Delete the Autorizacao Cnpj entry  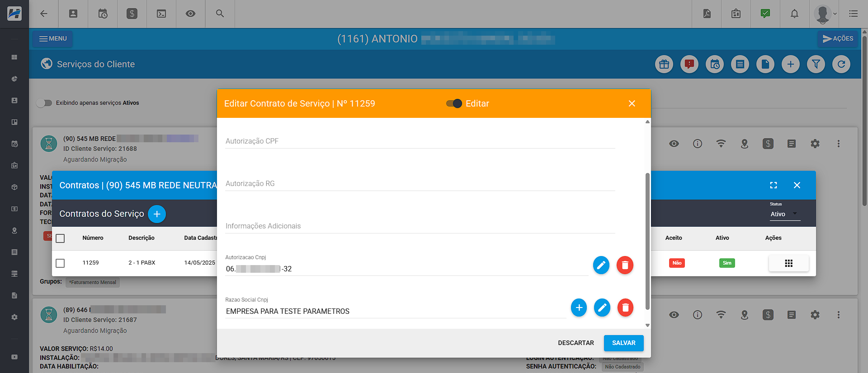point(625,265)
